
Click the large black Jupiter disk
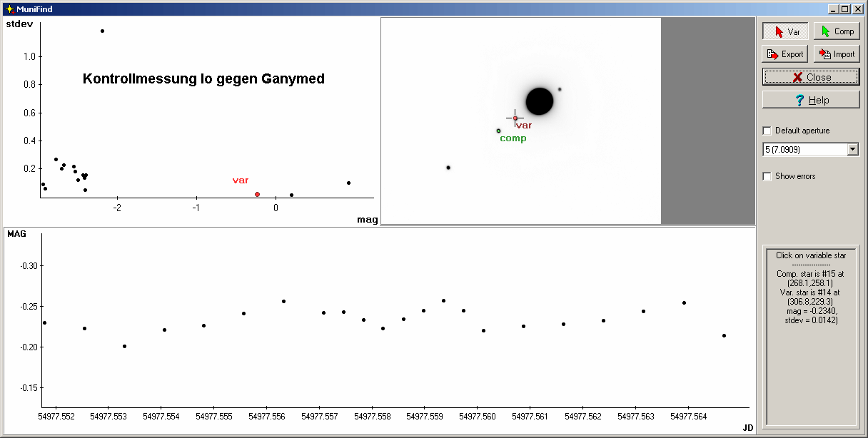[539, 101]
